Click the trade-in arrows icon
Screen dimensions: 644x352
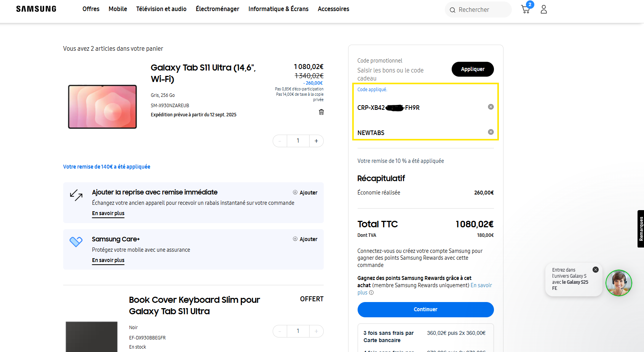(76, 195)
